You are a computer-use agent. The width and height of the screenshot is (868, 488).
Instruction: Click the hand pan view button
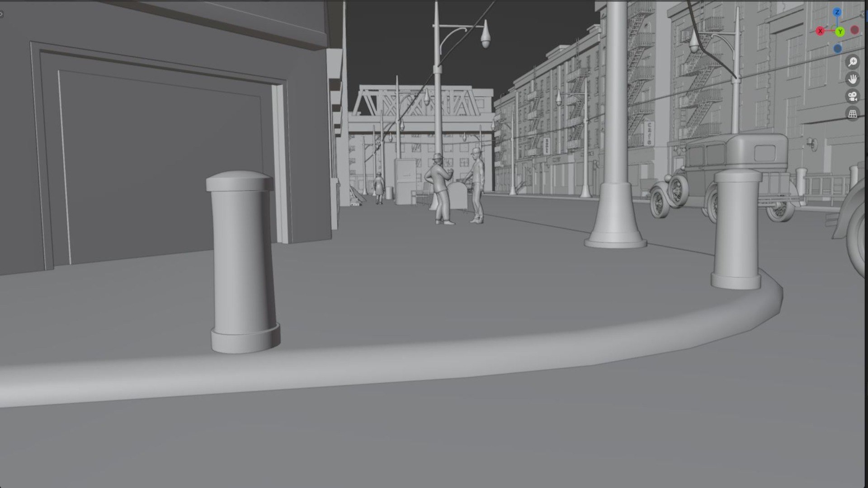853,79
